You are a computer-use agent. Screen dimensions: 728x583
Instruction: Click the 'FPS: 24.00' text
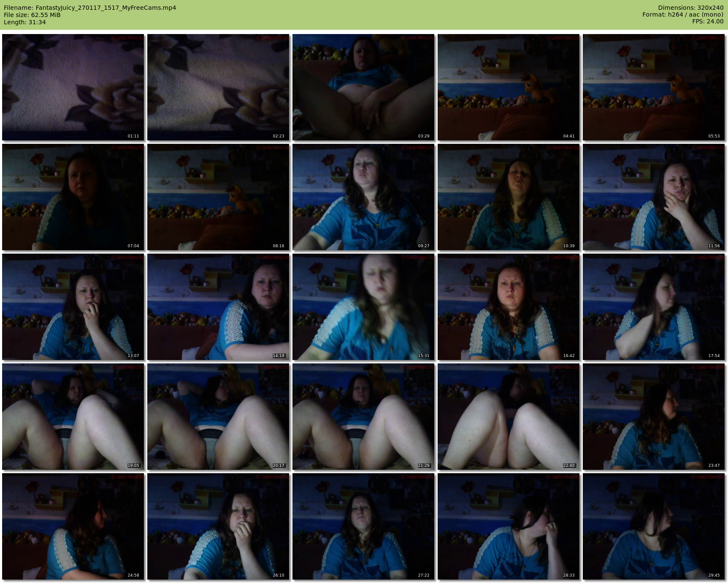tap(708, 21)
